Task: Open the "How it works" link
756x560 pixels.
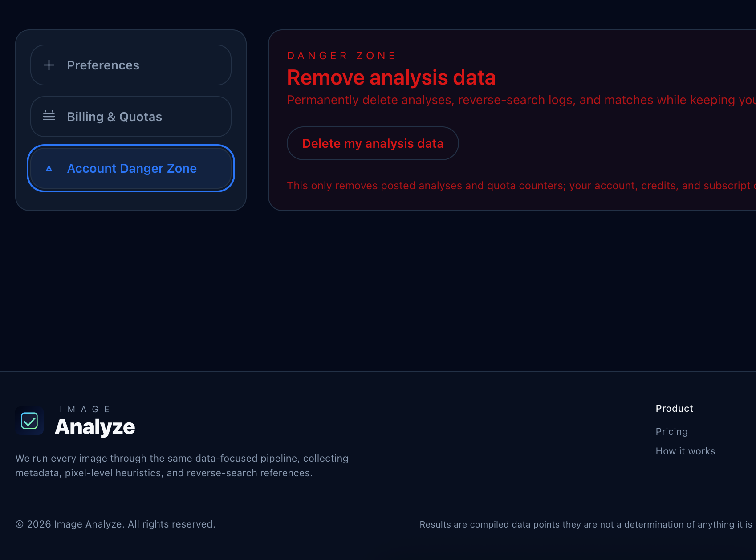Action: [x=685, y=451]
